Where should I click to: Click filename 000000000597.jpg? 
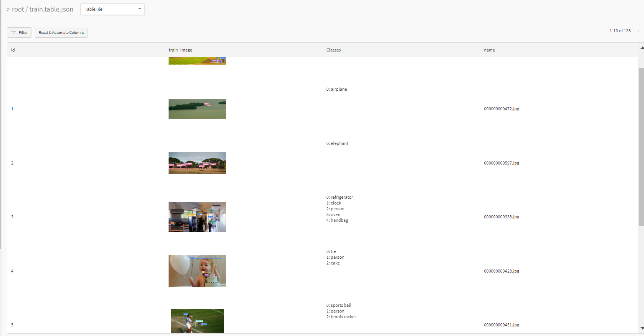click(x=502, y=163)
